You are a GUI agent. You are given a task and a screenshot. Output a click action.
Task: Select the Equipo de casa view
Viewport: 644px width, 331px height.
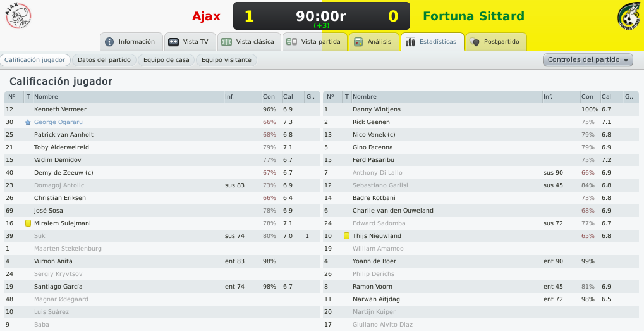point(166,60)
